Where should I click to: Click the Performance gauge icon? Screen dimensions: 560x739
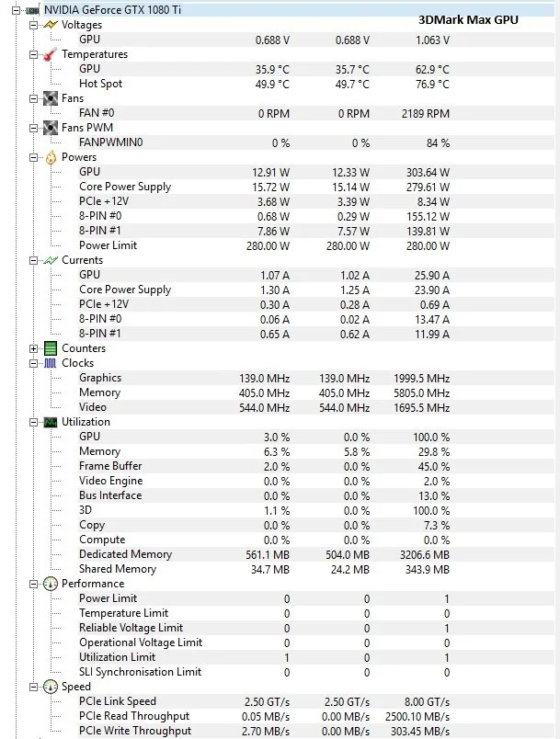coord(51,584)
